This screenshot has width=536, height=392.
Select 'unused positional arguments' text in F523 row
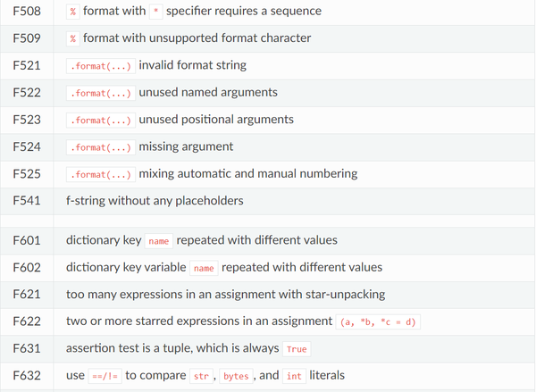click(x=216, y=120)
